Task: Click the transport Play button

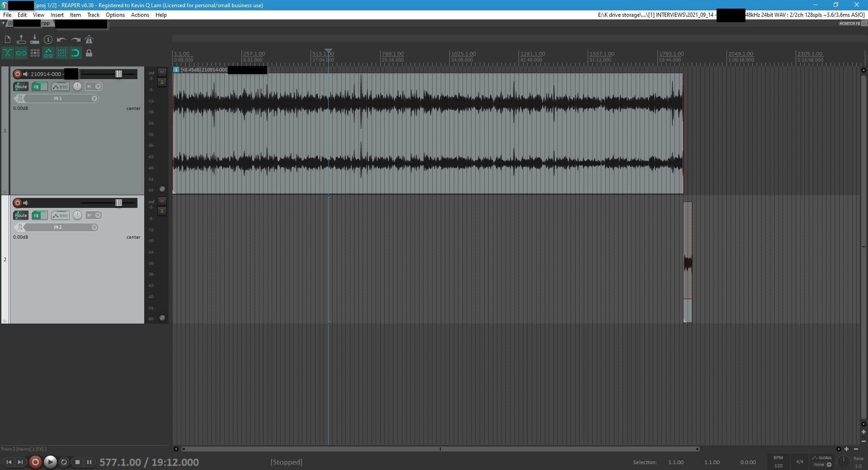Action: pos(50,462)
